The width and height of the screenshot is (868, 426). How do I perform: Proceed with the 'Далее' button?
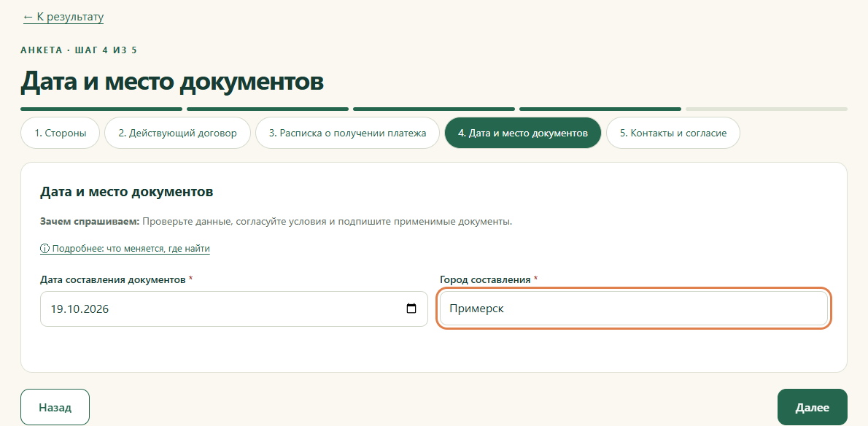812,407
